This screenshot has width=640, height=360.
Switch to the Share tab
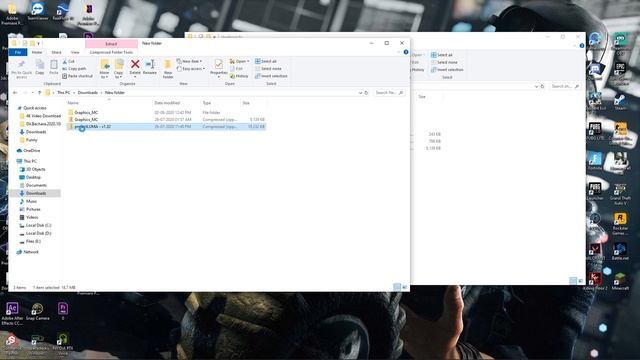tap(56, 52)
